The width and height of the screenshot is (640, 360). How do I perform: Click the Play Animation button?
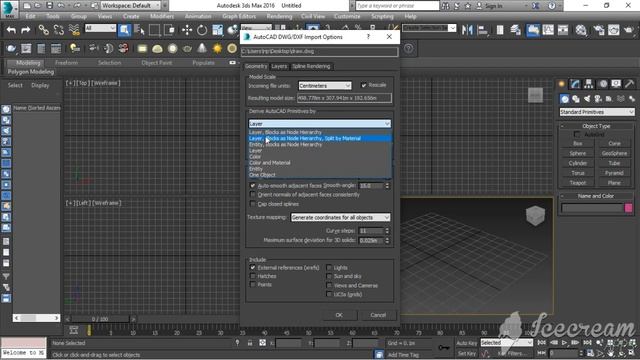click(x=564, y=343)
